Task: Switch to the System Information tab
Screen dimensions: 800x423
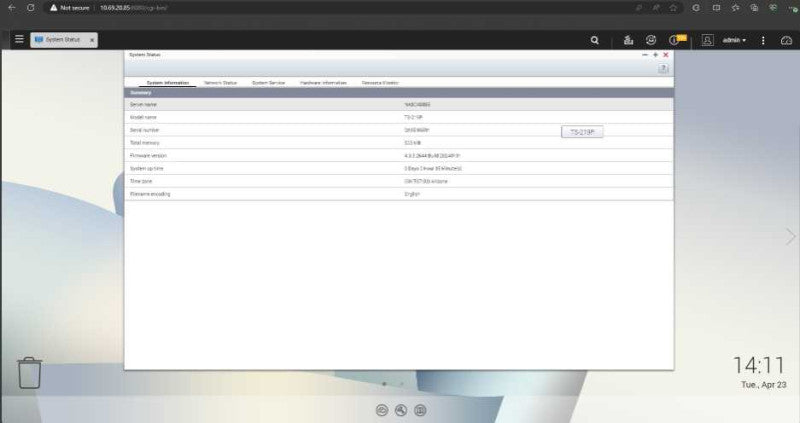Action: point(167,83)
